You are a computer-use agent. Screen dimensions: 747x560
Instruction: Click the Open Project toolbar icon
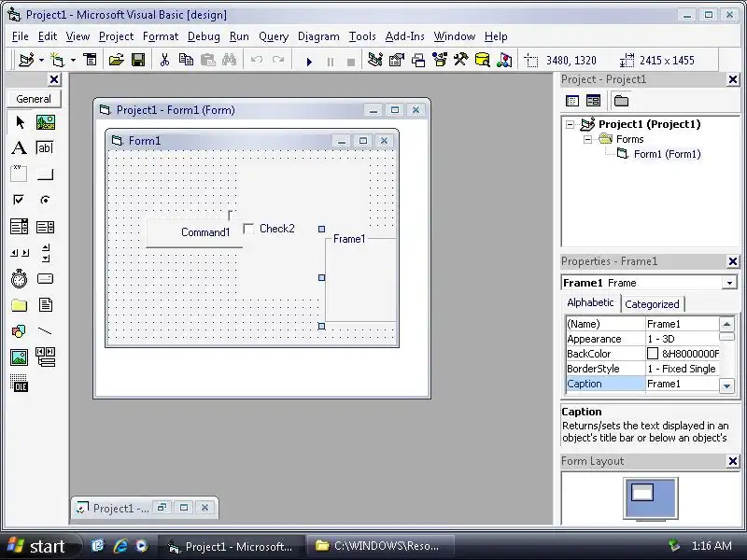coord(116,60)
